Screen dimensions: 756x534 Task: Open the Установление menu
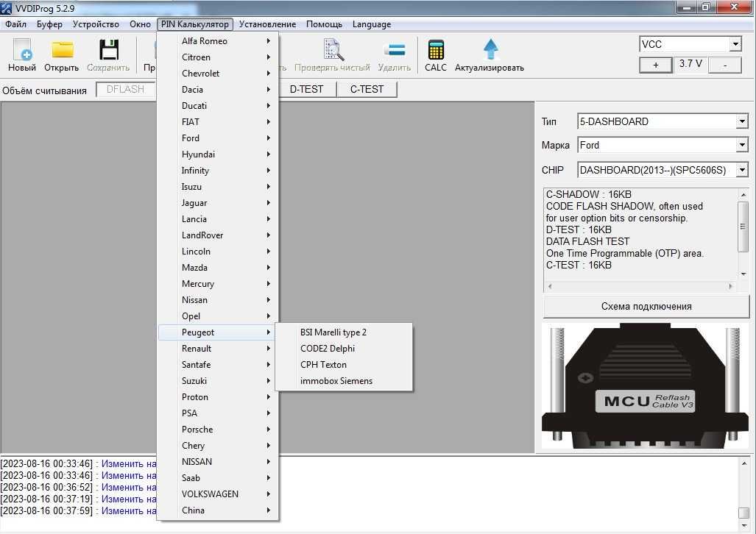[268, 24]
